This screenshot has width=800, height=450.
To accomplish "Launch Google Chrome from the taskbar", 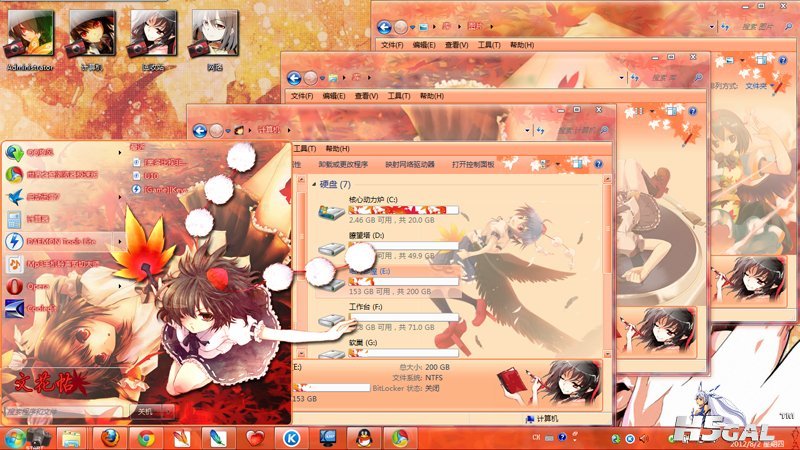I will 146,439.
